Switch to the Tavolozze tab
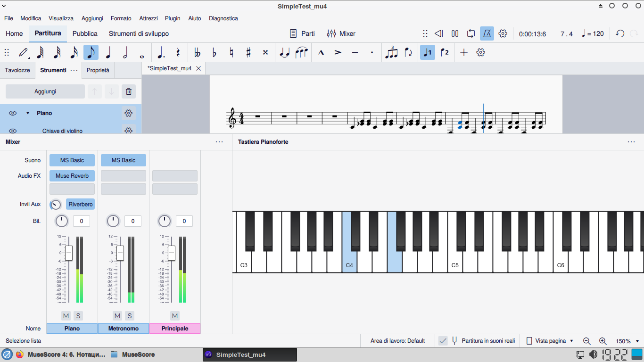Image resolution: width=644 pixels, height=362 pixels. click(17, 70)
